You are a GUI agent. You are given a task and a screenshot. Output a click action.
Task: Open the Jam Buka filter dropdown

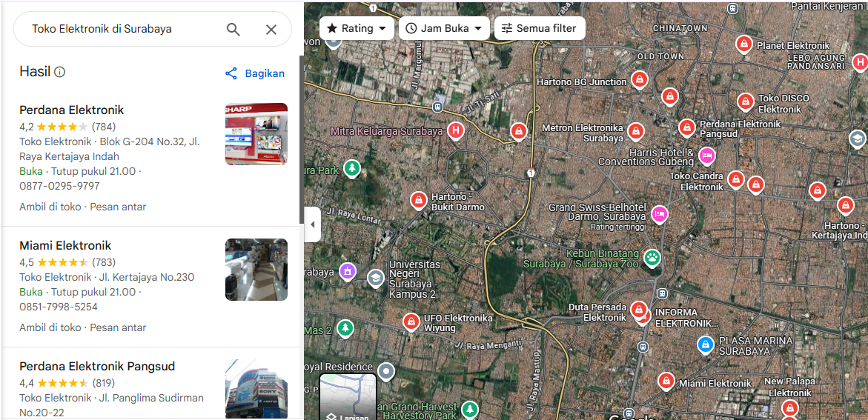pos(444,28)
